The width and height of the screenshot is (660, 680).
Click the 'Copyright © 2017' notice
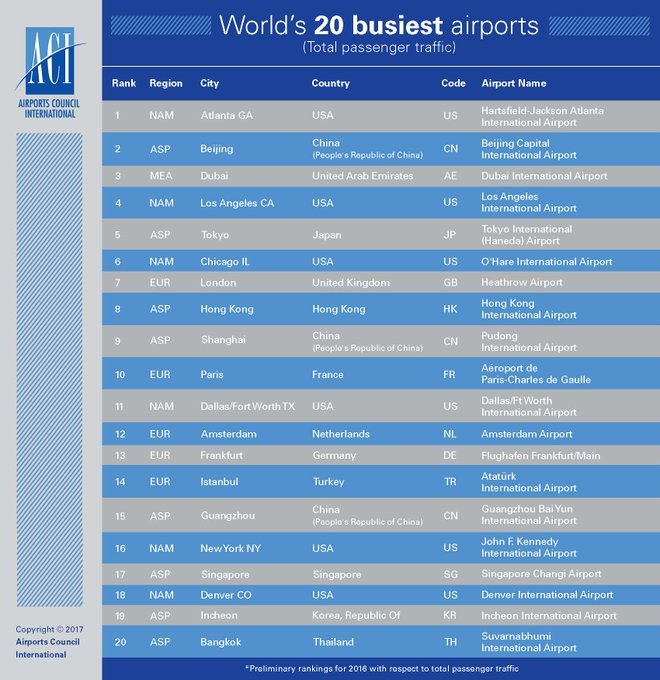pyautogui.click(x=49, y=629)
